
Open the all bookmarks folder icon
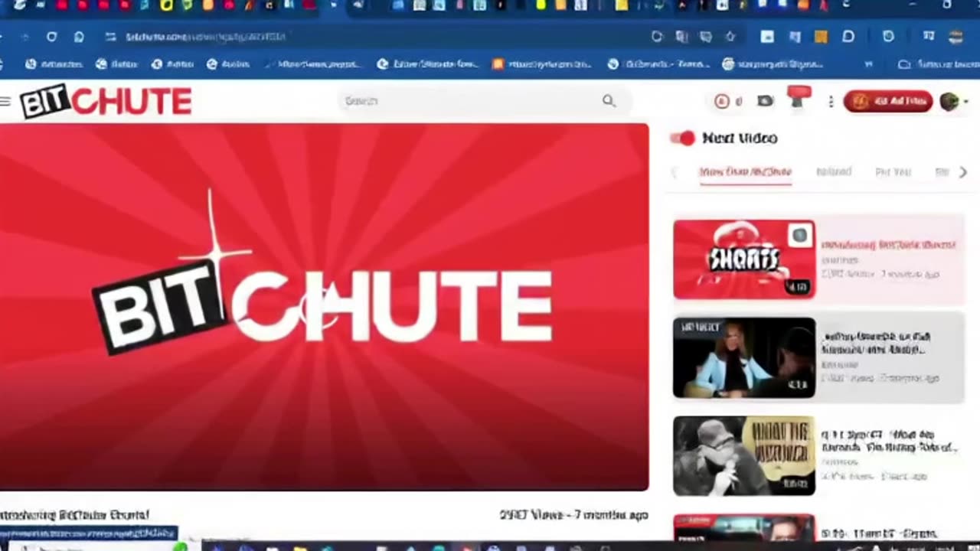point(904,64)
